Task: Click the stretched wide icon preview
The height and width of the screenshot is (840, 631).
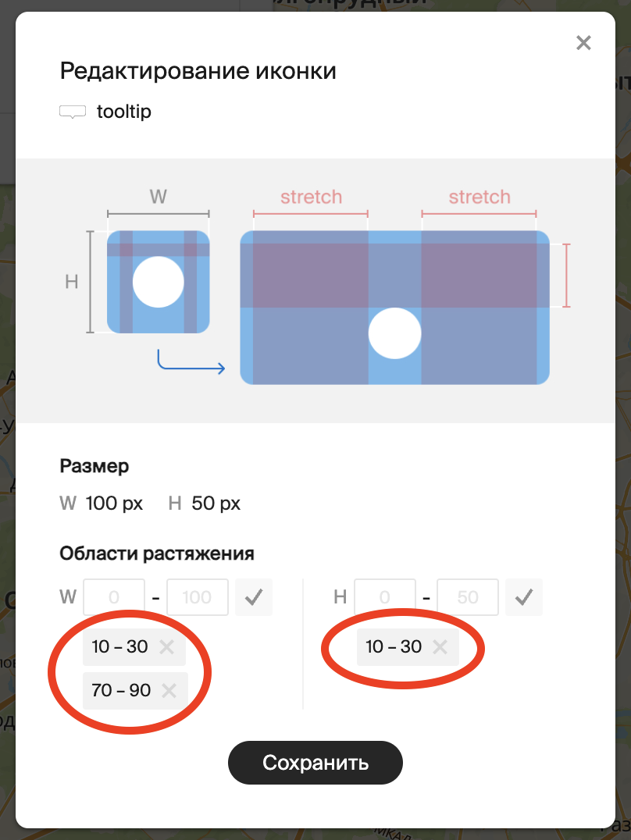Action: click(x=394, y=308)
